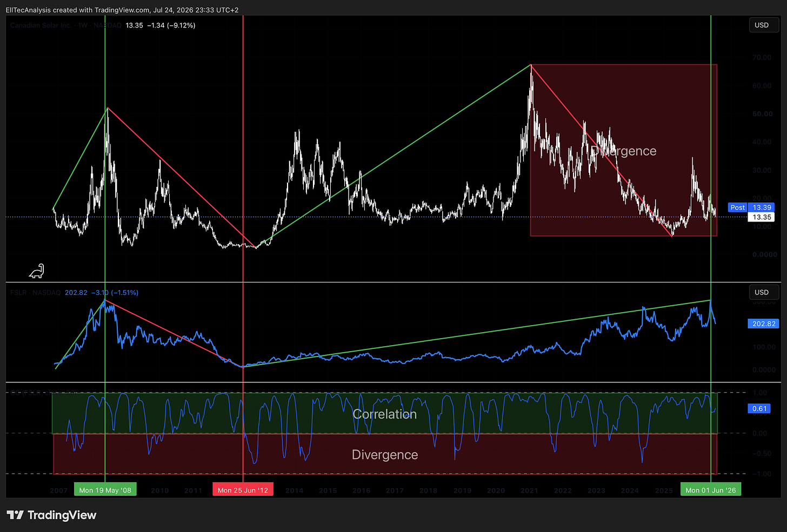Click the CC (FSLR, close, 20) indicator title

pyautogui.click(x=43, y=393)
